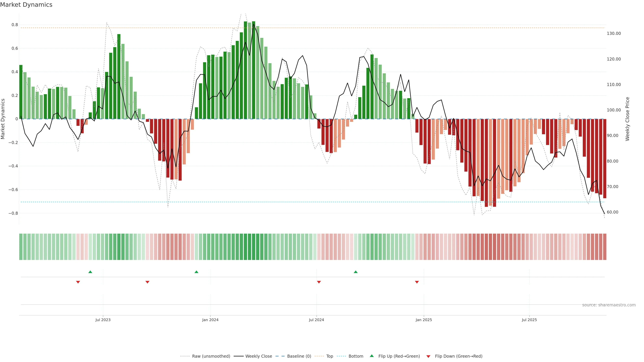Toggle the Top legend entry
644x362 pixels.
coord(330,356)
